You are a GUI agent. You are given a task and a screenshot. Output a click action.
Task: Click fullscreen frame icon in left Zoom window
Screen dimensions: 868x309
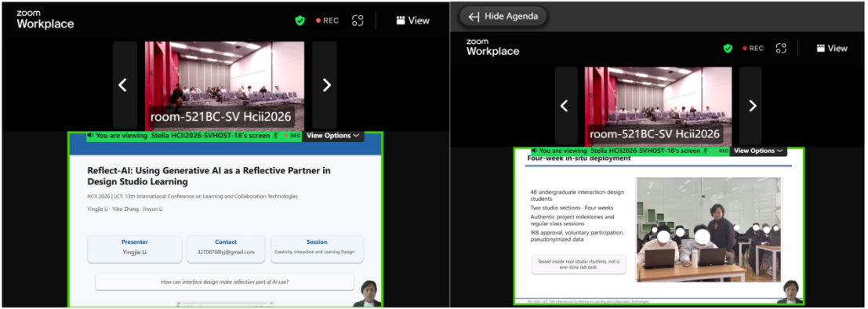[358, 20]
